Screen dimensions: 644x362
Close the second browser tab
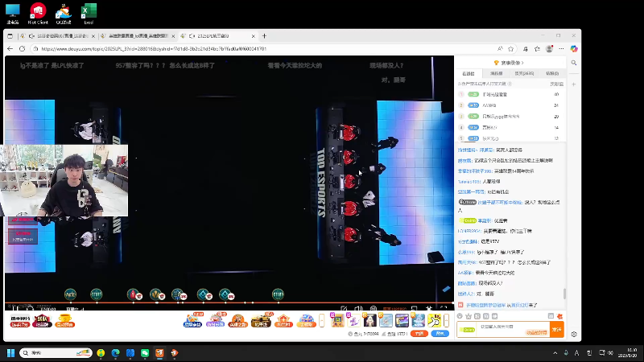(x=173, y=36)
